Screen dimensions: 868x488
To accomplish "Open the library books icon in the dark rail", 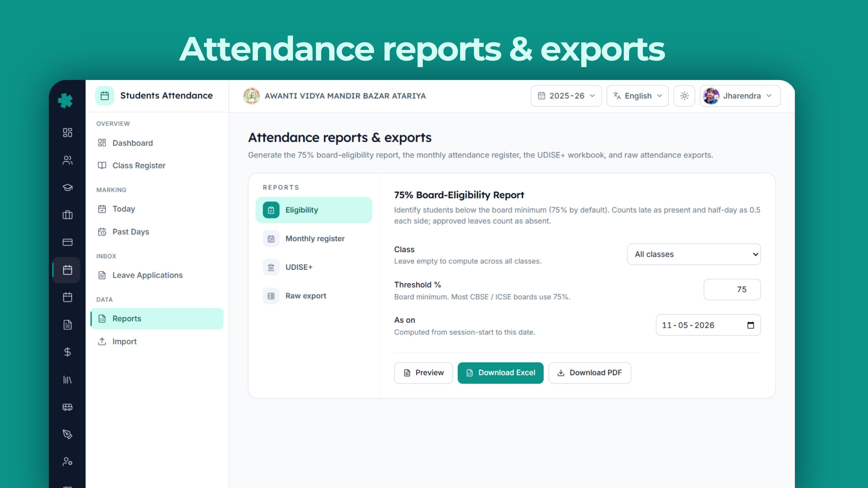I will [67, 380].
